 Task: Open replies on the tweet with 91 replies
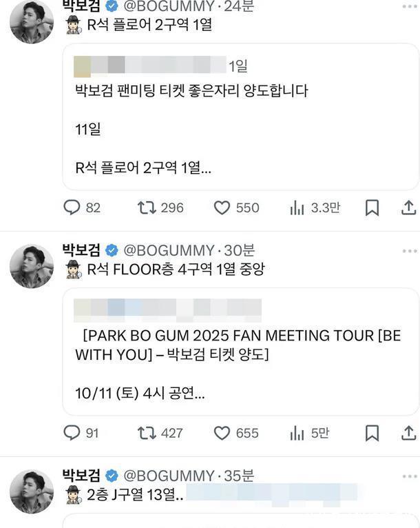[x=72, y=433]
